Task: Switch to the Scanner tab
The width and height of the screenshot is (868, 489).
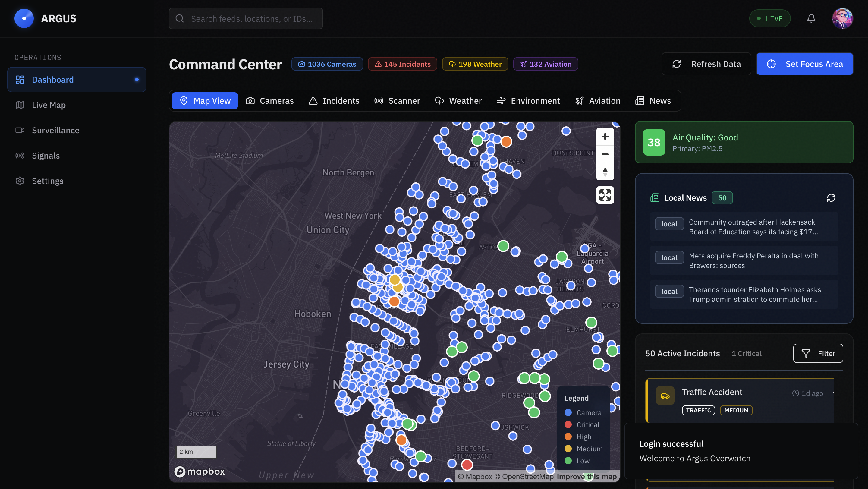Action: [x=397, y=101]
